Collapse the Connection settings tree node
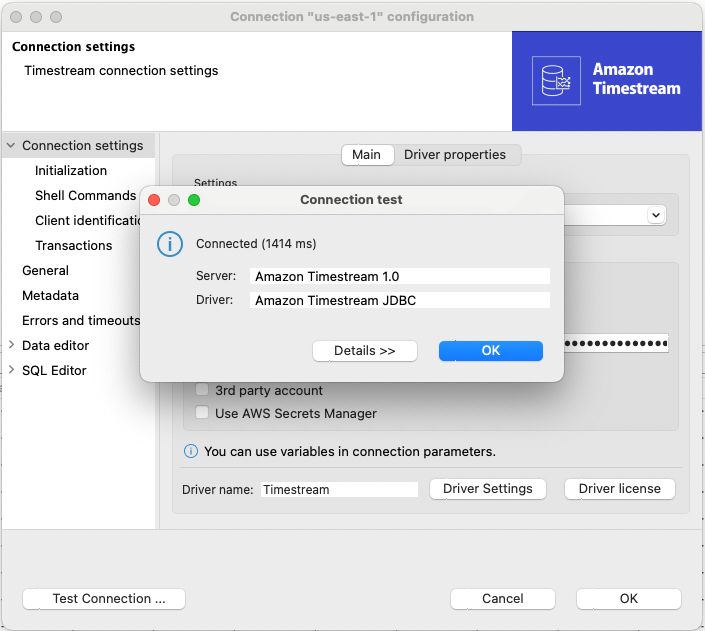The height and width of the screenshot is (631, 705). pyautogui.click(x=11, y=146)
